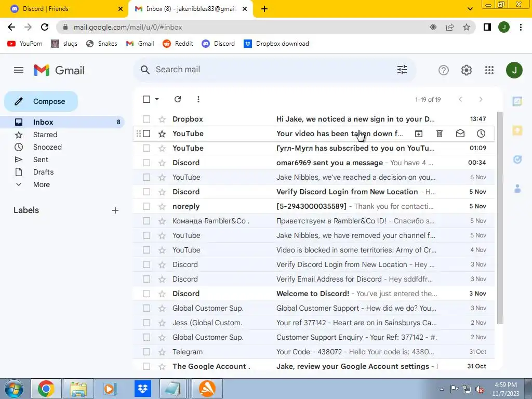Open Gmail Settings gear

pos(467,70)
